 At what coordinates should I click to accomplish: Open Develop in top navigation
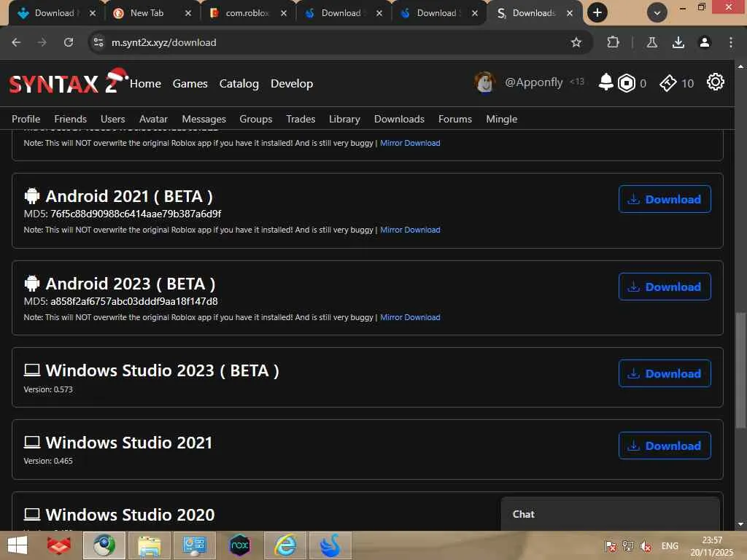[x=292, y=83]
